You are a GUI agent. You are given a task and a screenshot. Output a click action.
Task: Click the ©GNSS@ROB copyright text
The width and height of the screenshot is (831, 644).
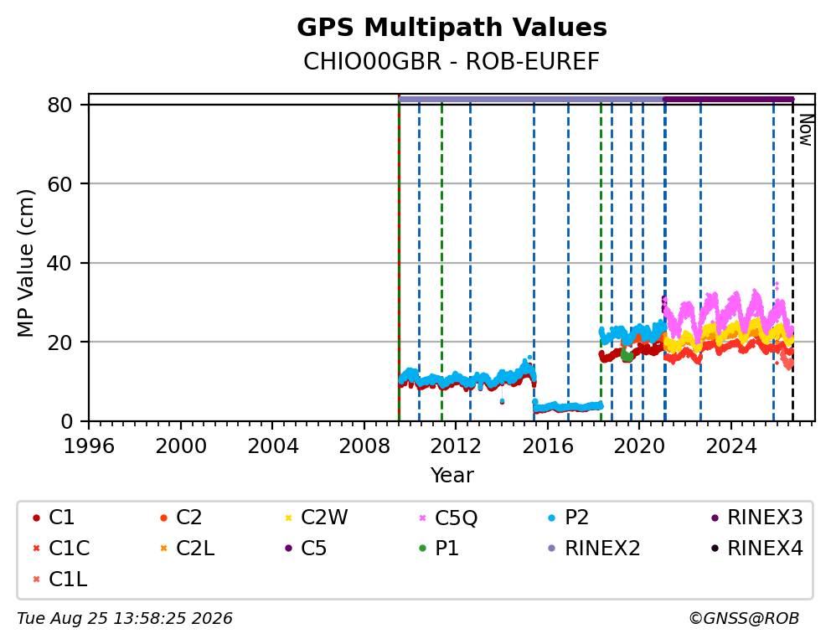click(x=744, y=618)
